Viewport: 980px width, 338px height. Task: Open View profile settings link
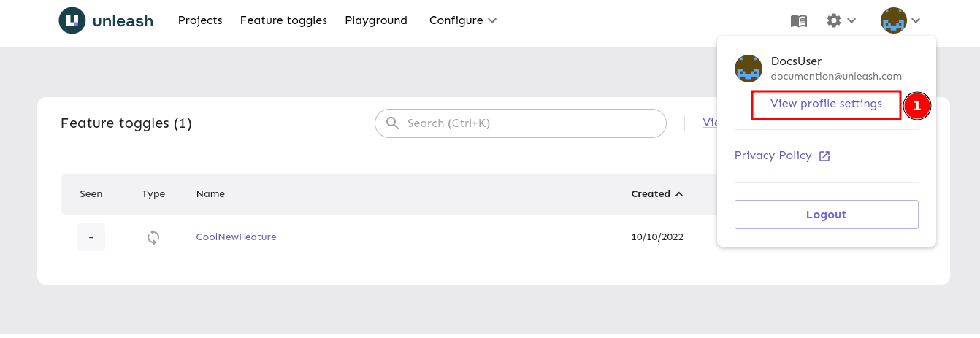(826, 104)
